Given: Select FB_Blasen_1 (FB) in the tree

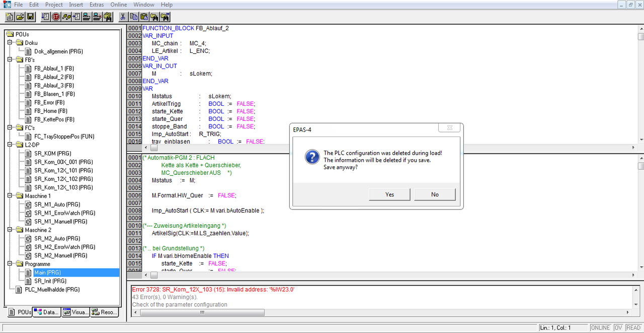Looking at the screenshot, I should (55, 94).
